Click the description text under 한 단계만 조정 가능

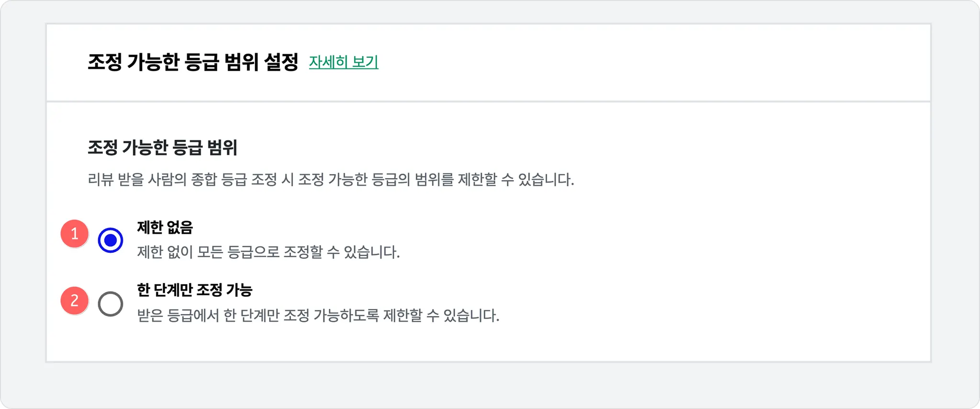click(318, 316)
